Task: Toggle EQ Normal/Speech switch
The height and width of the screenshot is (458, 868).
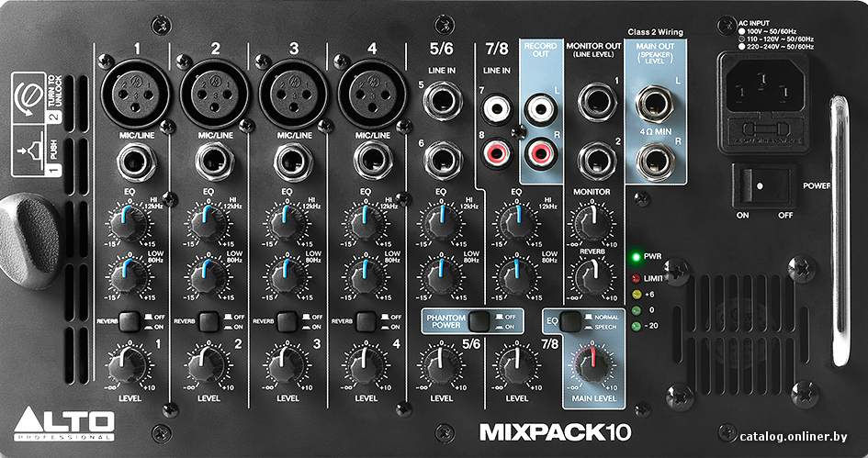Action: pyautogui.click(x=570, y=321)
